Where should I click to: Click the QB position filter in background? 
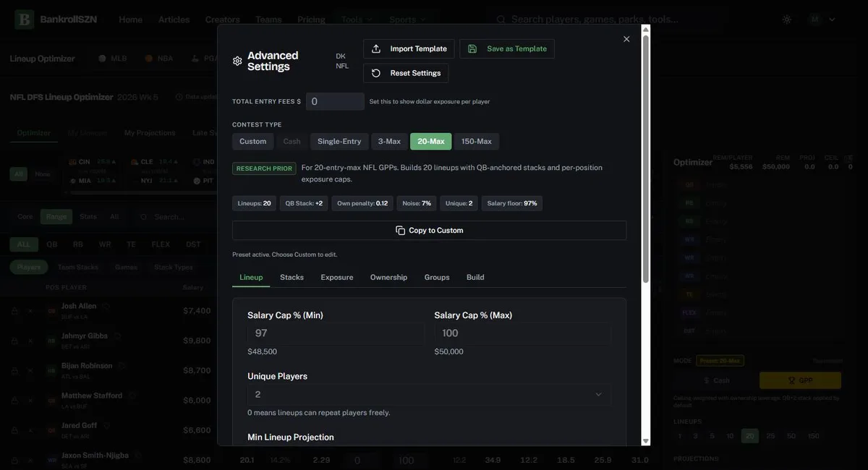pos(52,244)
